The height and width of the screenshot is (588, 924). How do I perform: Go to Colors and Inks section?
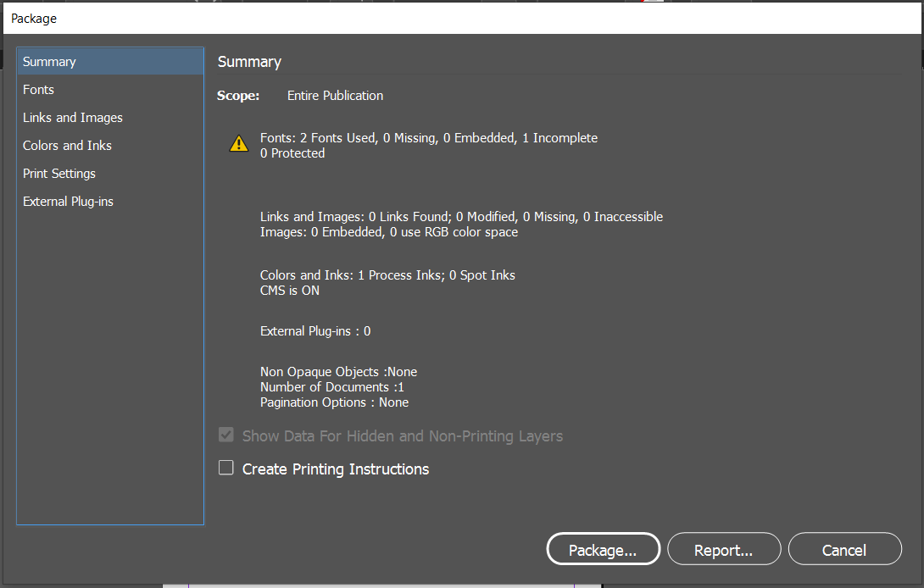pyautogui.click(x=110, y=146)
